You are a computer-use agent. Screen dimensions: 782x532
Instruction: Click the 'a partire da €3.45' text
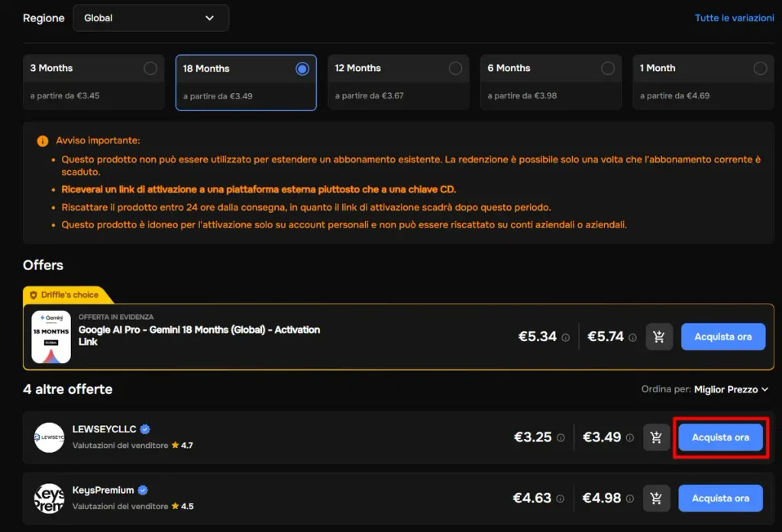65,95
